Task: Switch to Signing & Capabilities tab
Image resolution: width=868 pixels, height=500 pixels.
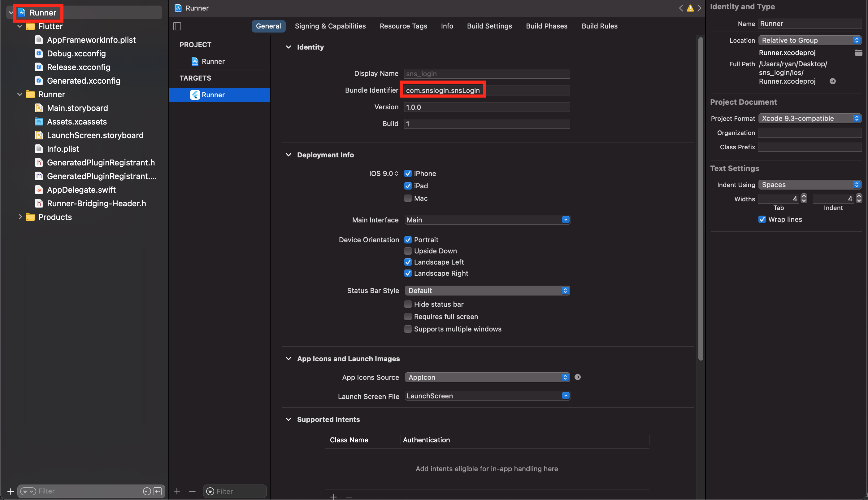Action: click(330, 26)
